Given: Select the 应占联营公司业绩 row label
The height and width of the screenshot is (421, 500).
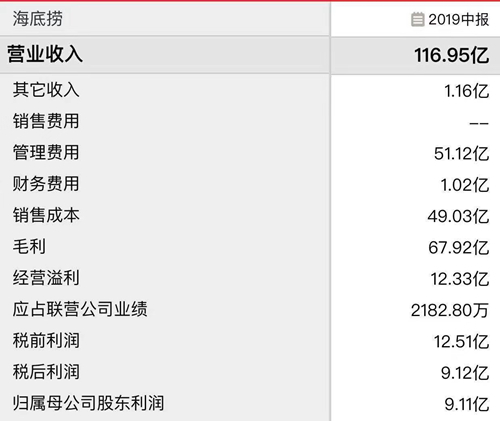Looking at the screenshot, I should [80, 309].
